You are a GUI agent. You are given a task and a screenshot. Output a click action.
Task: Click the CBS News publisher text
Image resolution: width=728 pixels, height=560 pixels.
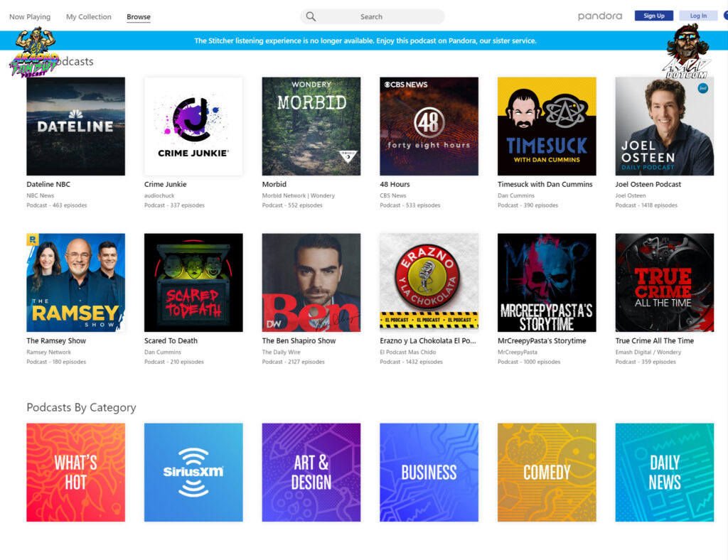point(392,196)
